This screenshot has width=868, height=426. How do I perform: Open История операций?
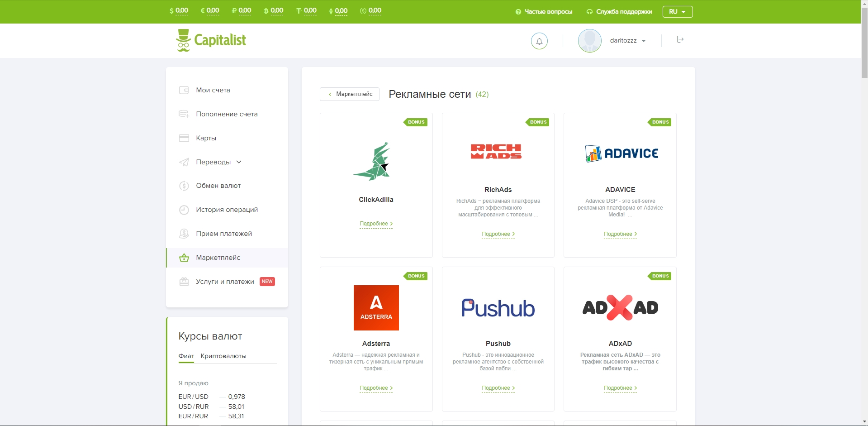click(227, 210)
